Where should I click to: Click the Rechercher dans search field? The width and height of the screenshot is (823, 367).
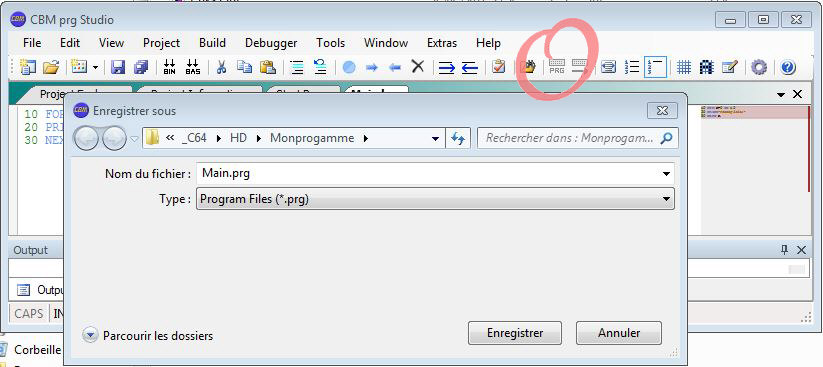pyautogui.click(x=577, y=138)
